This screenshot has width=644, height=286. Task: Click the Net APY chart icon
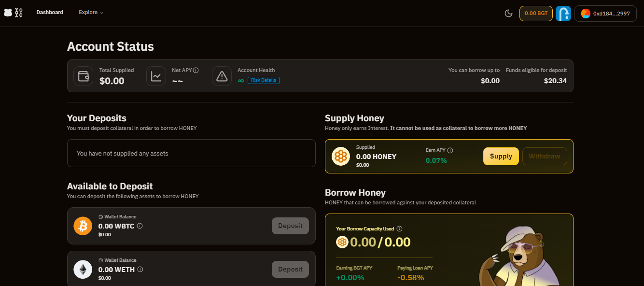156,76
